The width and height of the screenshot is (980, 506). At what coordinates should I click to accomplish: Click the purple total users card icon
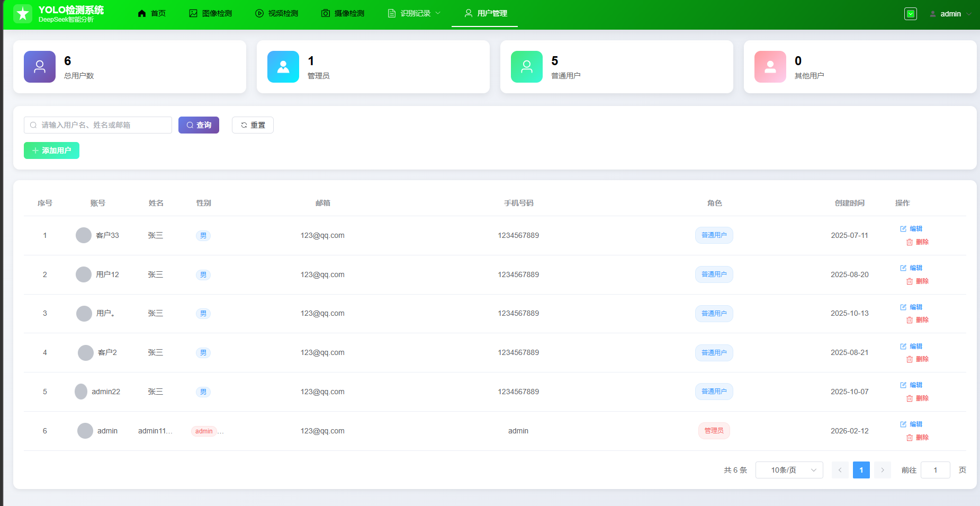[40, 67]
